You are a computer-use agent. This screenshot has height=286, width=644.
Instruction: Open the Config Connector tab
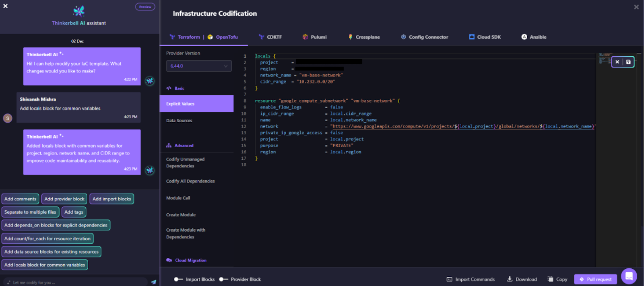425,37
